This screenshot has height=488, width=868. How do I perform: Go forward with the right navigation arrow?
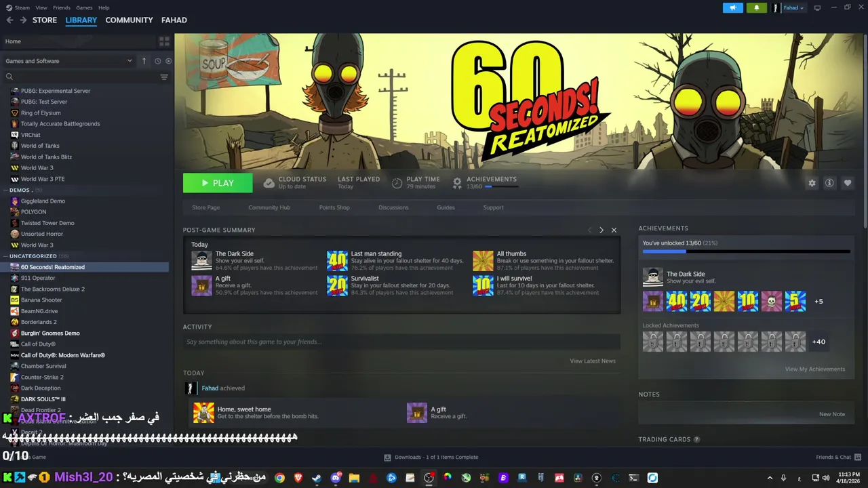click(x=23, y=20)
